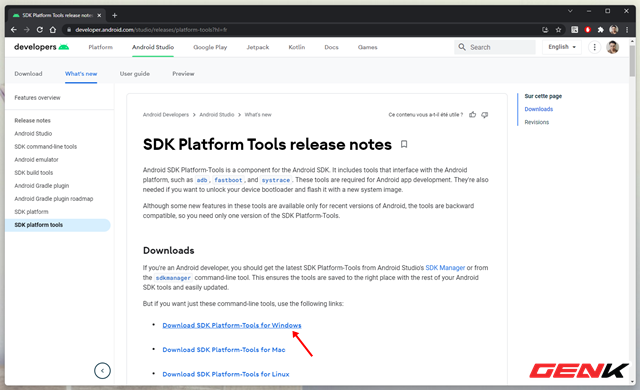
Task: Download SDK Platform-Tools for Mac
Action: (224, 350)
